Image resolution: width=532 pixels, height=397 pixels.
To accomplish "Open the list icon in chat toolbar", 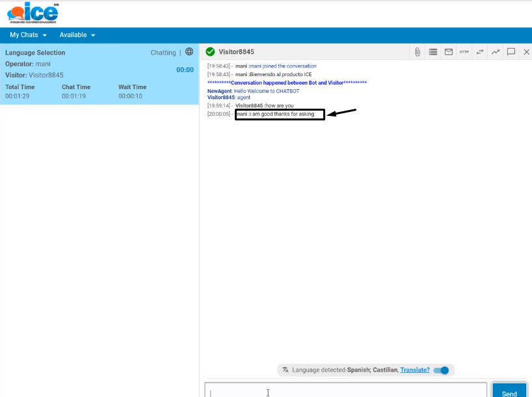I will [x=433, y=52].
